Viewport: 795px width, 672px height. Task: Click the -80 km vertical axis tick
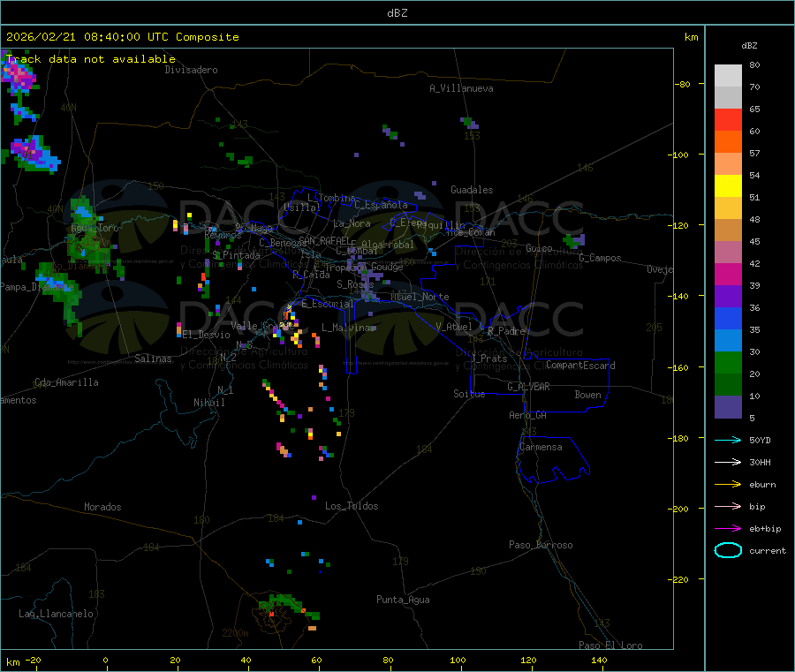point(683,84)
